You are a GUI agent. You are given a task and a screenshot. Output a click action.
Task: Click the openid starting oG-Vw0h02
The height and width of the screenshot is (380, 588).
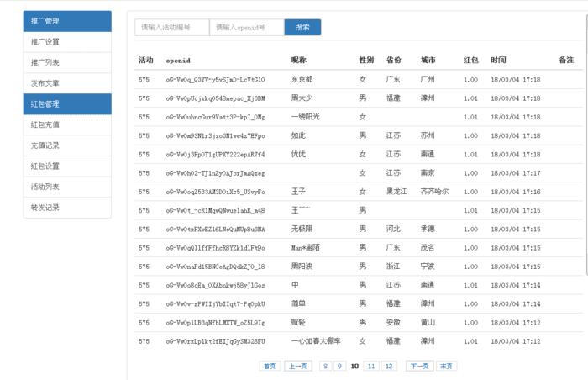(215, 173)
